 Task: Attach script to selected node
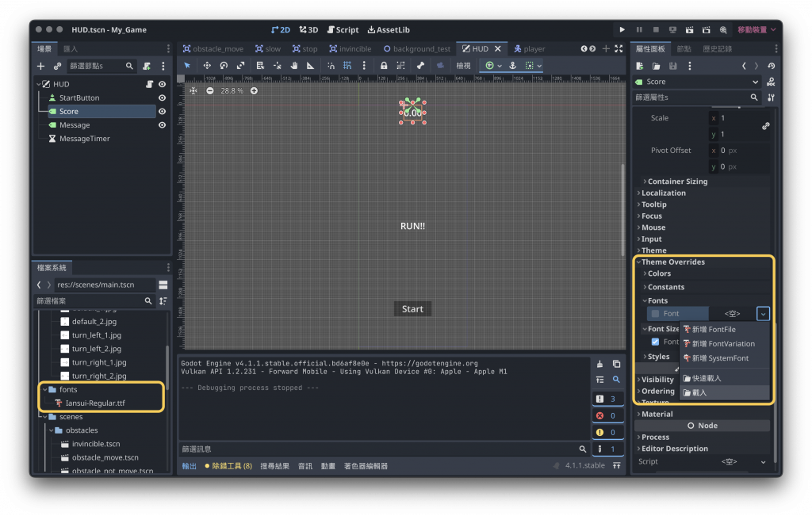147,66
